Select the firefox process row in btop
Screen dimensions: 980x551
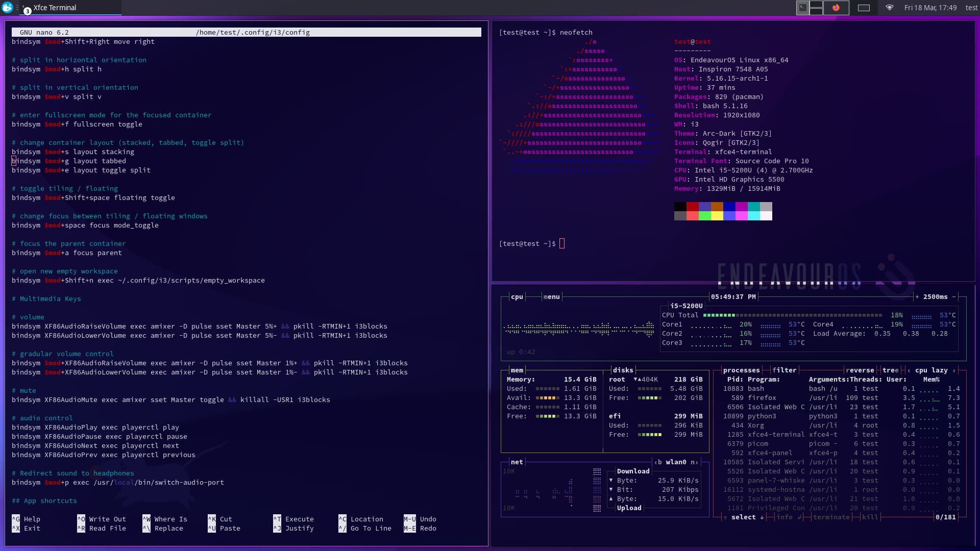[x=841, y=398]
